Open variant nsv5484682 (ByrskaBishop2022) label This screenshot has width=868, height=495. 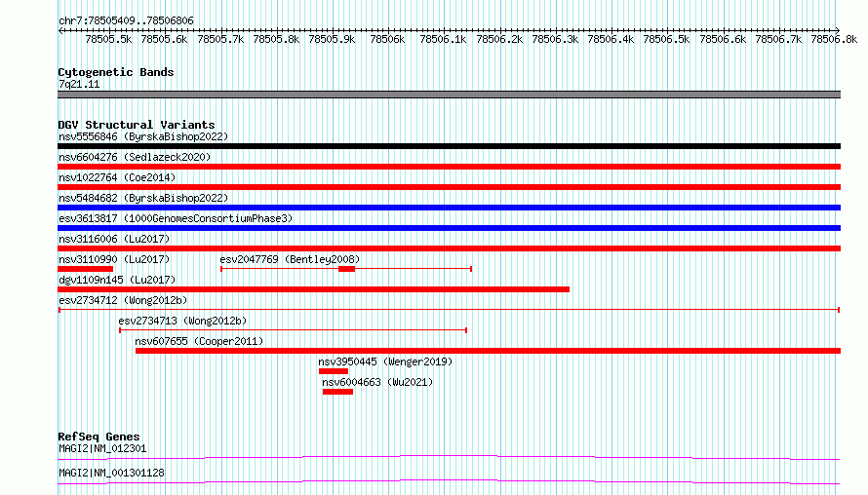coord(143,198)
